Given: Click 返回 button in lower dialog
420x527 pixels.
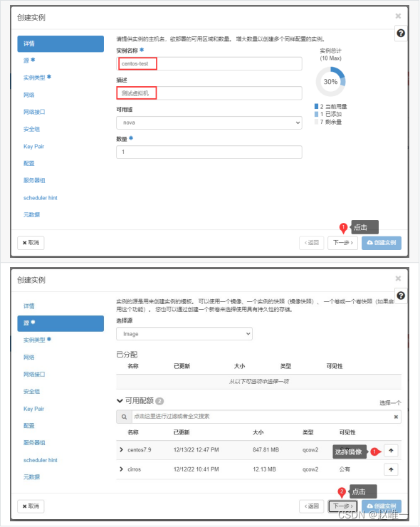Looking at the screenshot, I should [x=312, y=506].
